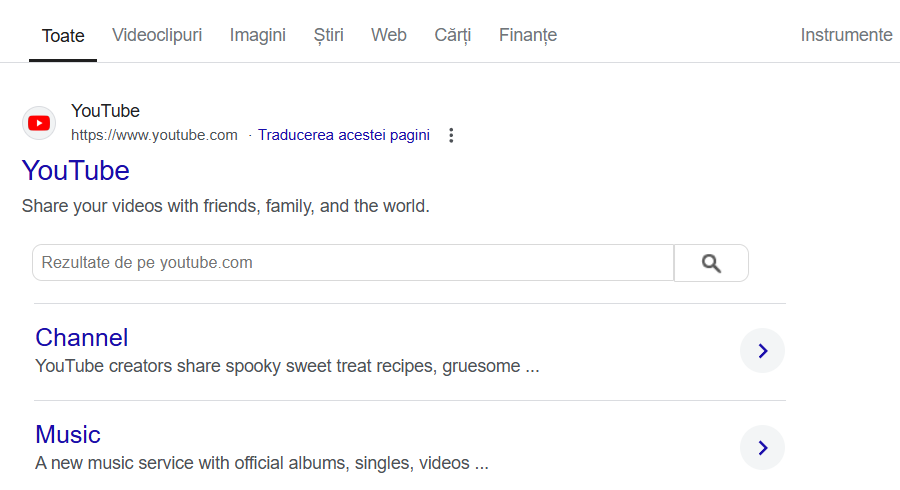This screenshot has height=490, width=900.
Task: Click Traducerea acestei pagini link
Action: pyautogui.click(x=343, y=135)
